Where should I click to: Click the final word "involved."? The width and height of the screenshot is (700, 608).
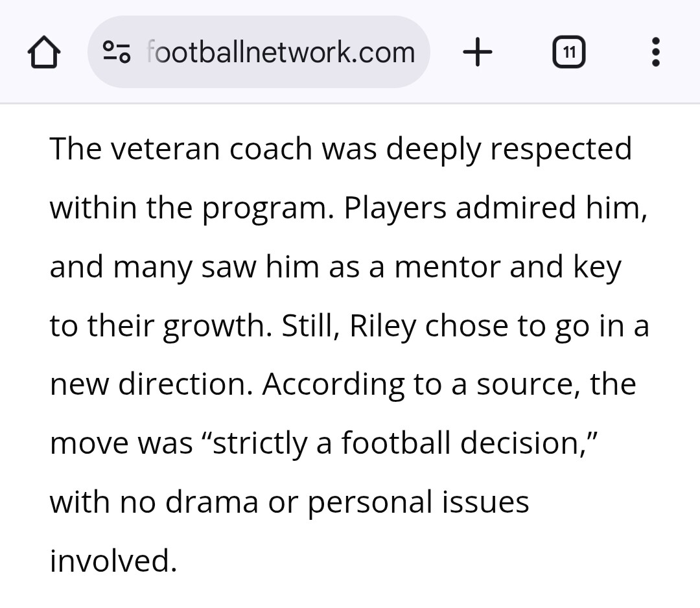[x=113, y=561]
